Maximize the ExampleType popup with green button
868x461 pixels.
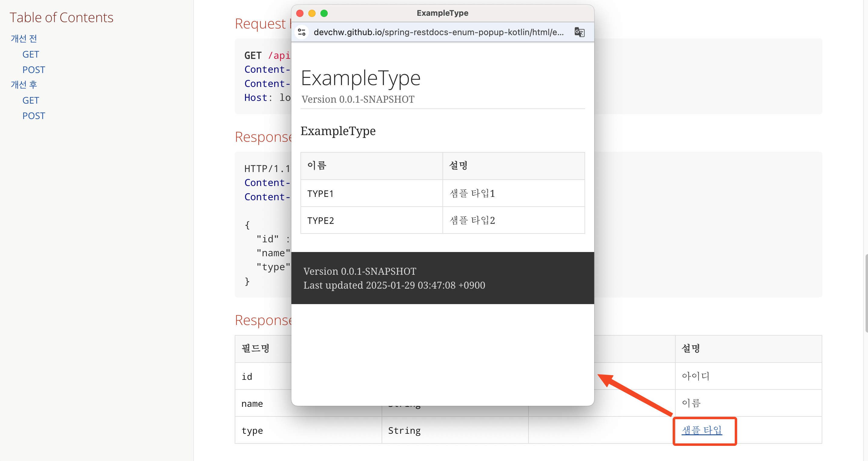tap(324, 13)
